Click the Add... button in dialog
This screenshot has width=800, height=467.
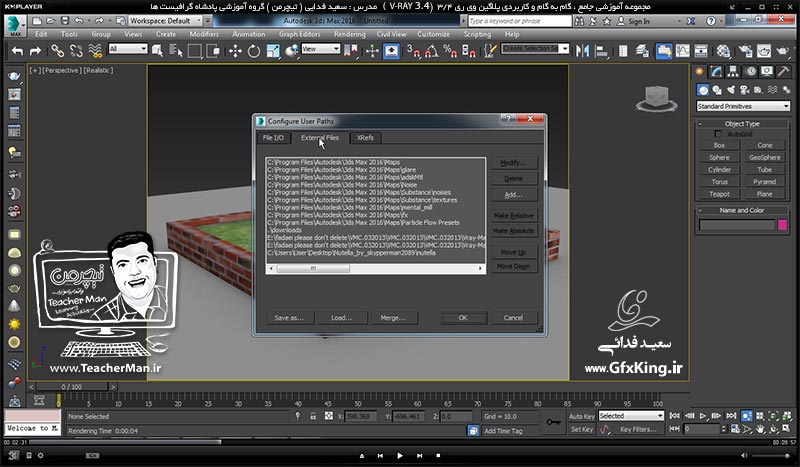514,194
